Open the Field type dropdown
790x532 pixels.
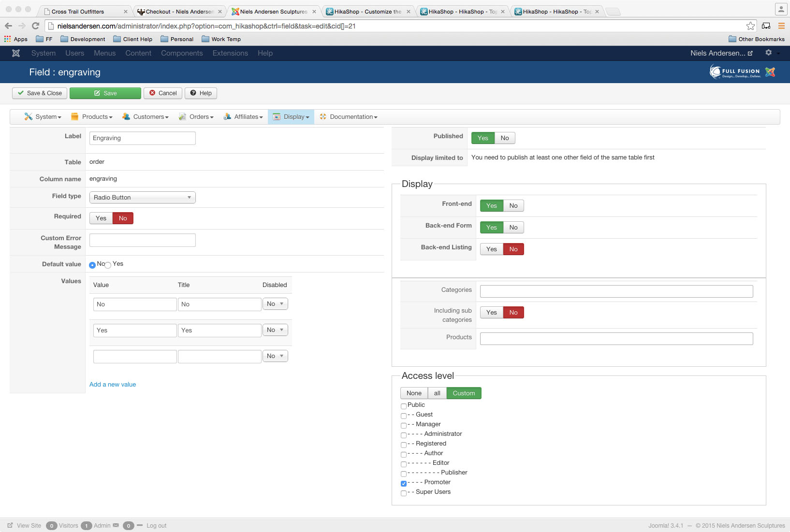[x=143, y=198]
